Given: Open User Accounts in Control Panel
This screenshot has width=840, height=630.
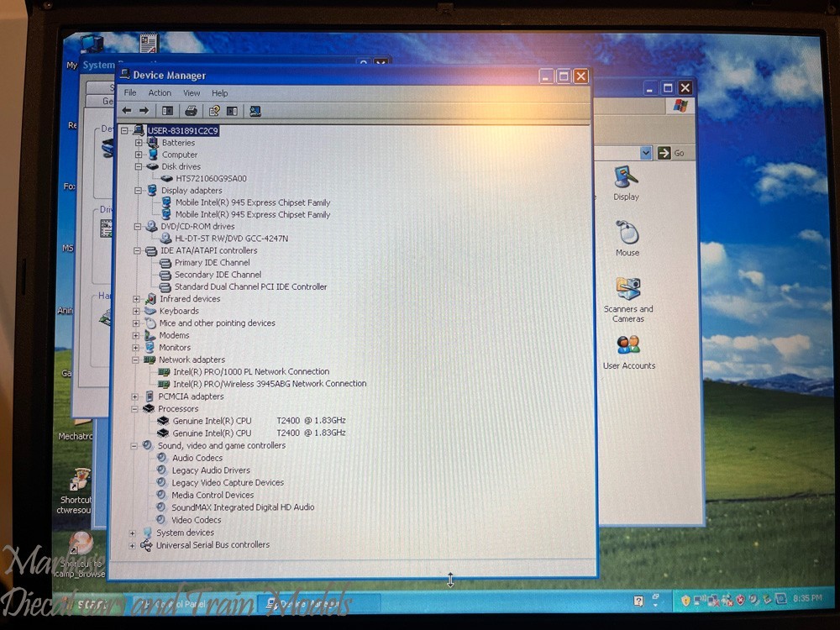Looking at the screenshot, I should pyautogui.click(x=629, y=353).
